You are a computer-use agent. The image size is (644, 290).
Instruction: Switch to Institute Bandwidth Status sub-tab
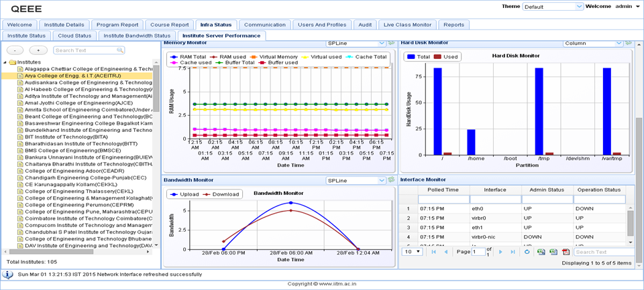(137, 35)
